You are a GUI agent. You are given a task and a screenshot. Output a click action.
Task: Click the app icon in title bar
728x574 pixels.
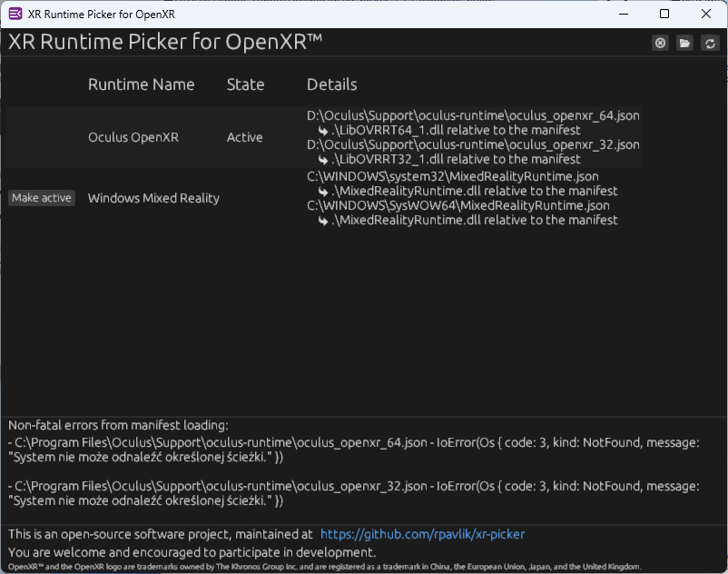click(x=15, y=14)
